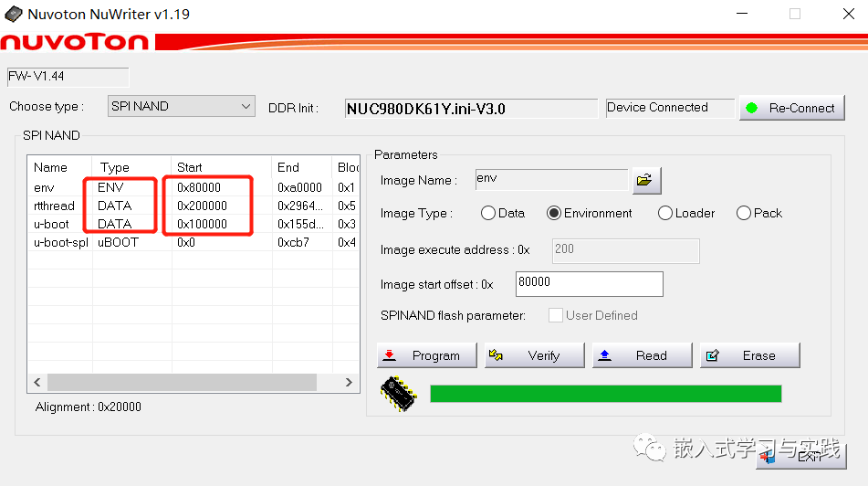
Task: Click the Erase button
Action: coord(749,355)
